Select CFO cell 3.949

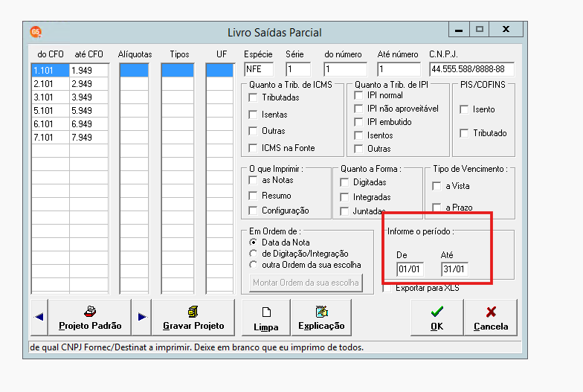pyautogui.click(x=89, y=97)
